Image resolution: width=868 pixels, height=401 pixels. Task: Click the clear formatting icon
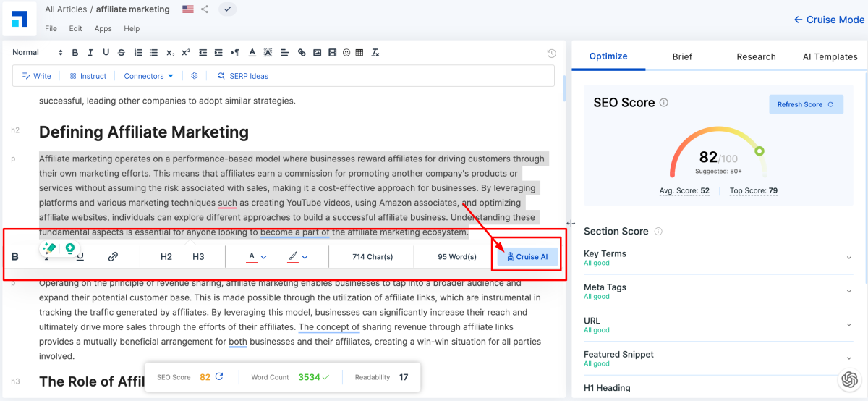(x=375, y=53)
